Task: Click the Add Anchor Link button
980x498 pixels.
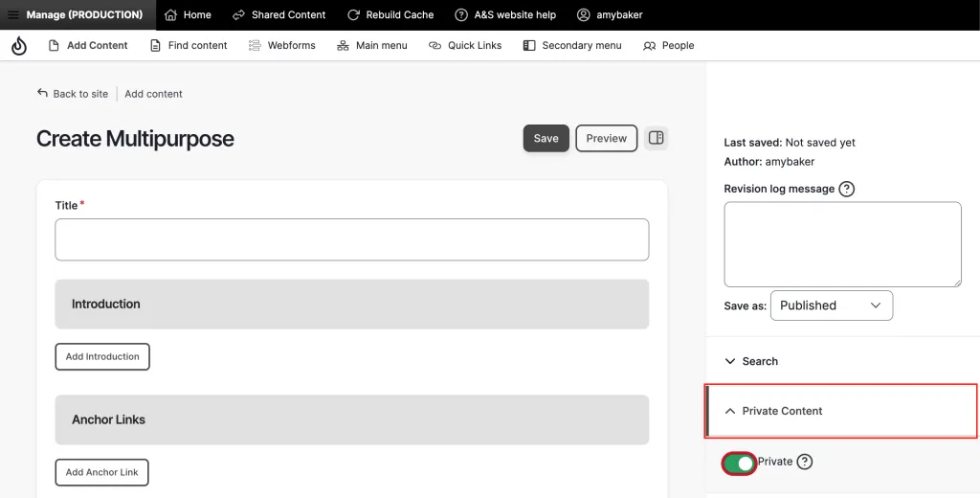Action: click(101, 472)
